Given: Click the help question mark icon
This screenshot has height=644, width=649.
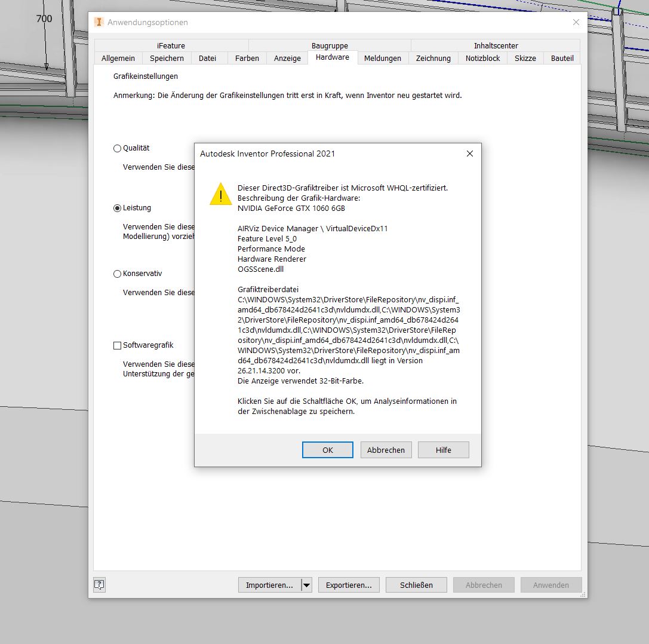Looking at the screenshot, I should point(99,585).
